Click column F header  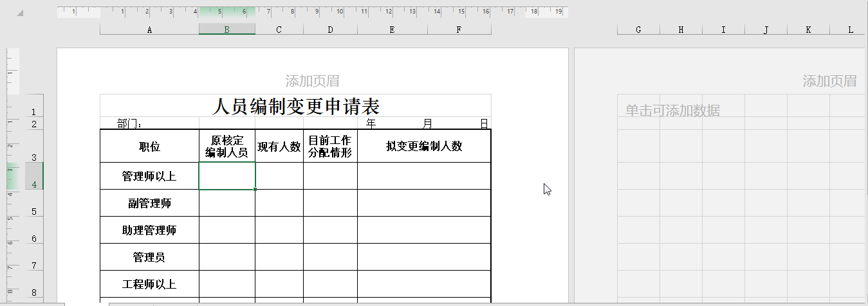pyautogui.click(x=459, y=30)
